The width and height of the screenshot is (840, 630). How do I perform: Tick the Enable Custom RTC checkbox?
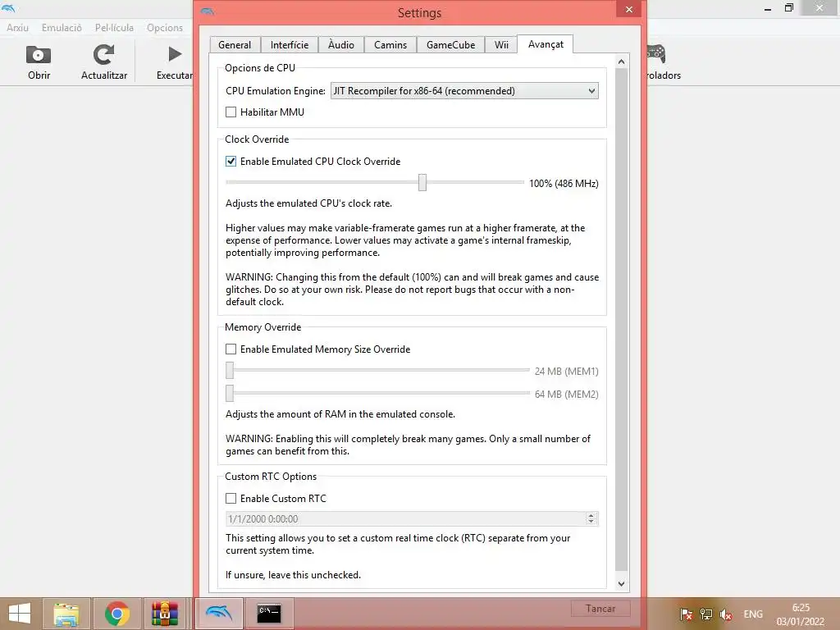[x=231, y=498]
